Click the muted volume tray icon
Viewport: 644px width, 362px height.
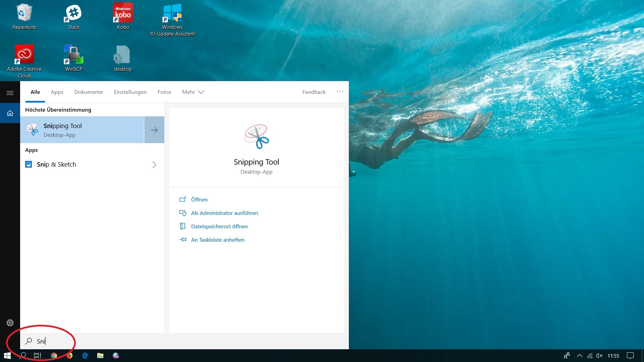click(599, 356)
